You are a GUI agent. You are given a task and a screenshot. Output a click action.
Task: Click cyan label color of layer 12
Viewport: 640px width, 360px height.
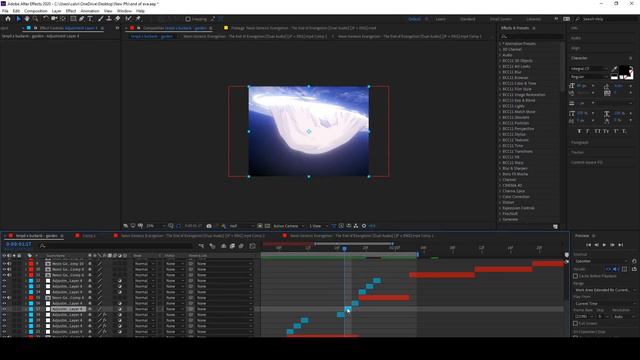(x=31, y=281)
